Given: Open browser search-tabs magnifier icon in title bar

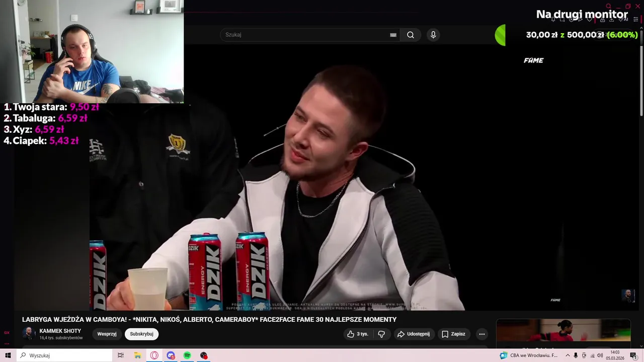Looking at the screenshot, I should pos(608,6).
